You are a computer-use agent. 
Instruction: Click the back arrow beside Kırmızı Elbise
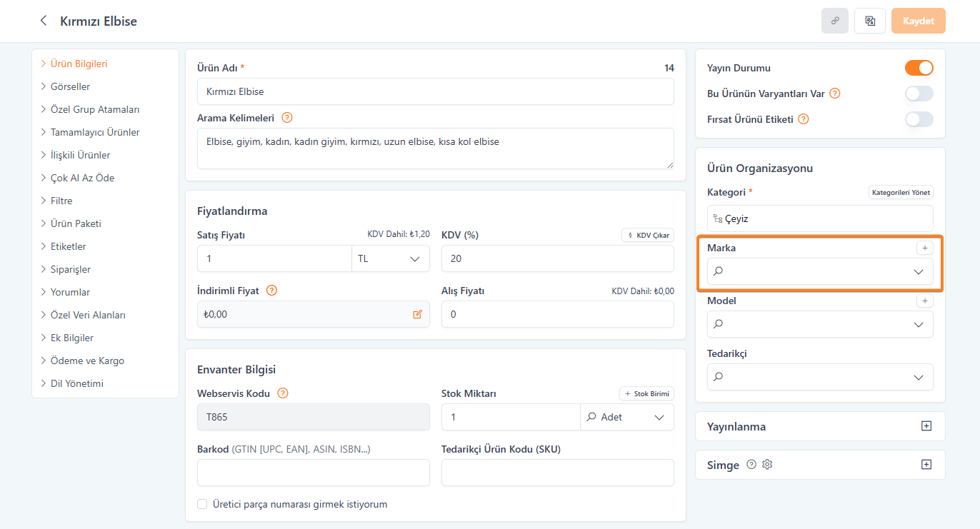[44, 21]
